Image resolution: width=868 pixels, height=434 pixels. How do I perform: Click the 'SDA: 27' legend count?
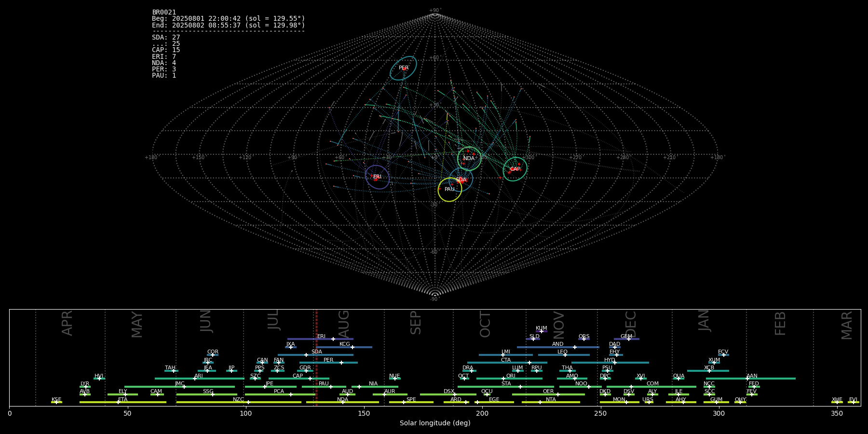pos(166,38)
